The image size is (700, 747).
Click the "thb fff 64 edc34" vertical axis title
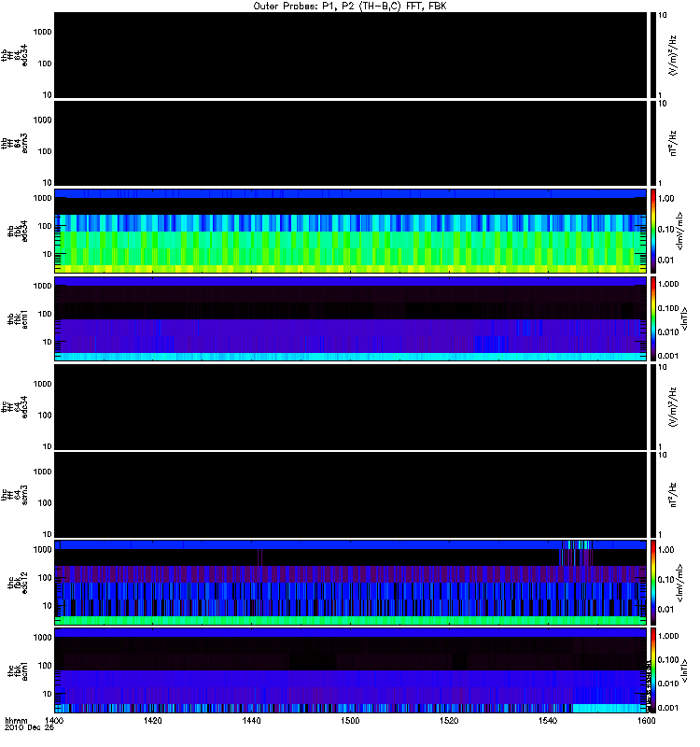(x=14, y=55)
